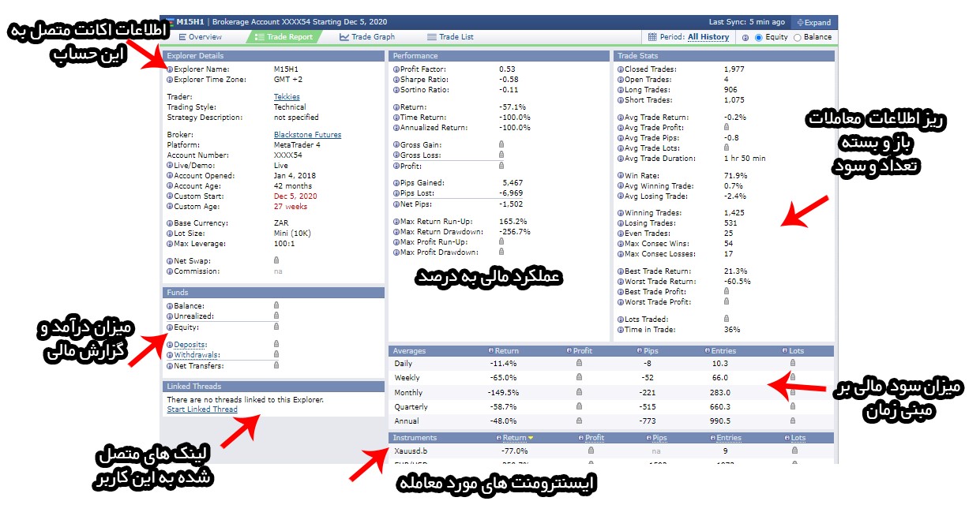The height and width of the screenshot is (516, 980).
Task: Click the Xauusd.b instrument row
Action: (x=412, y=451)
